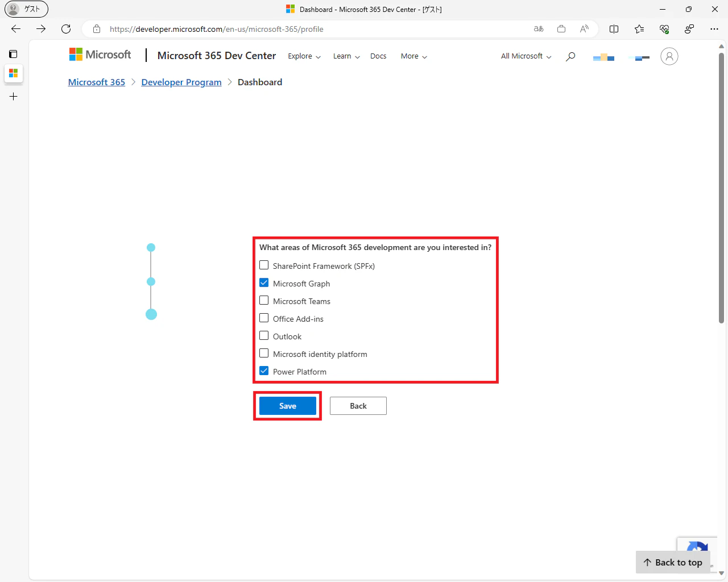Open the All Microsoft dropdown
The image size is (728, 582).
(x=526, y=56)
